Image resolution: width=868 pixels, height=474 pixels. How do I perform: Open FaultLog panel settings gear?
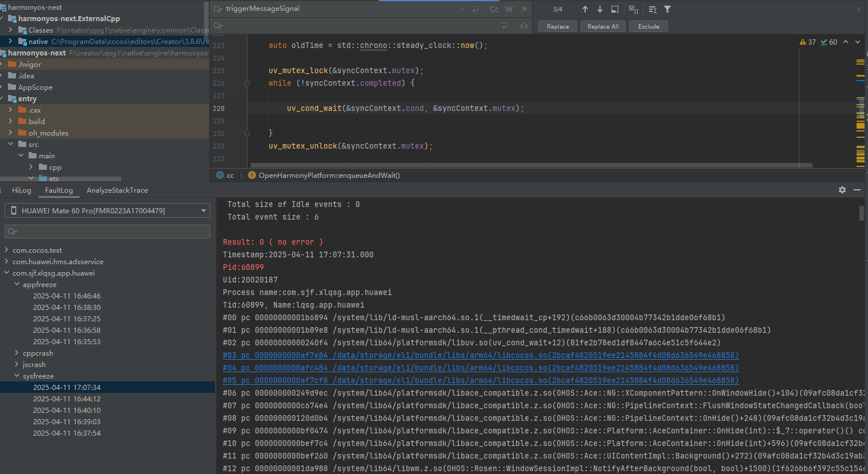coord(842,190)
